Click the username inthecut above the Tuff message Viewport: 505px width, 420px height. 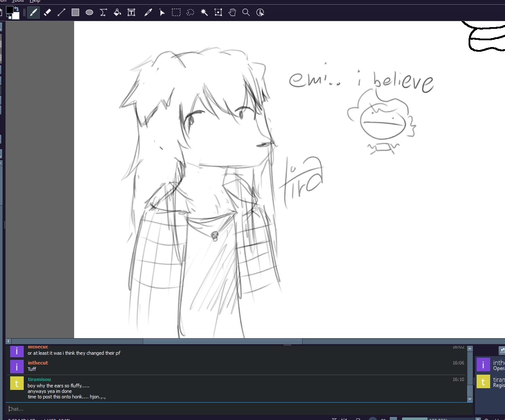[x=38, y=363]
